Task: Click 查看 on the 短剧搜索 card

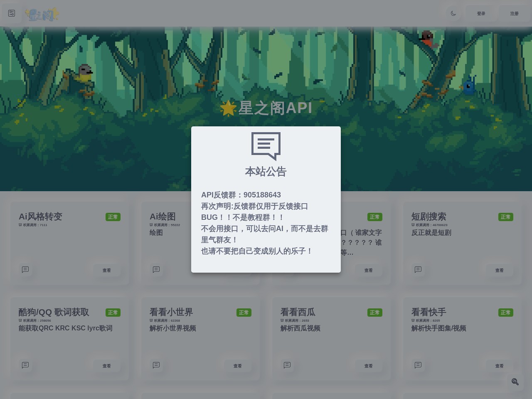Action: 499,270
